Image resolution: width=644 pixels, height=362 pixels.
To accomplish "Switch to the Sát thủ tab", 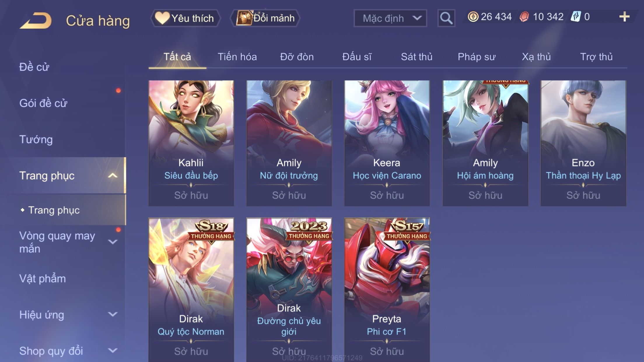I will (416, 57).
